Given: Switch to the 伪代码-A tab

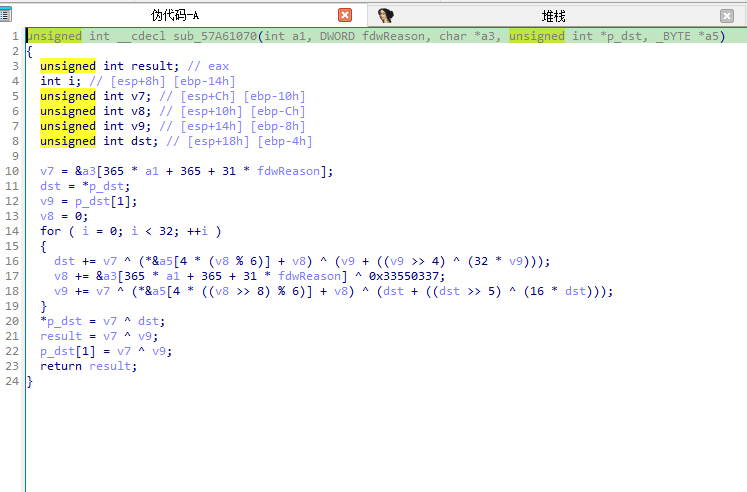Looking at the screenshot, I should [x=174, y=15].
